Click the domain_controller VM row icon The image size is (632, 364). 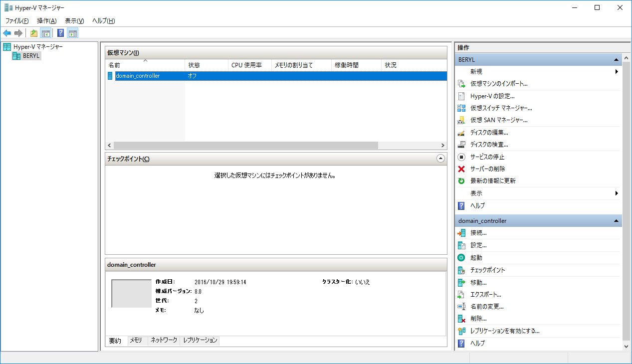coord(110,76)
